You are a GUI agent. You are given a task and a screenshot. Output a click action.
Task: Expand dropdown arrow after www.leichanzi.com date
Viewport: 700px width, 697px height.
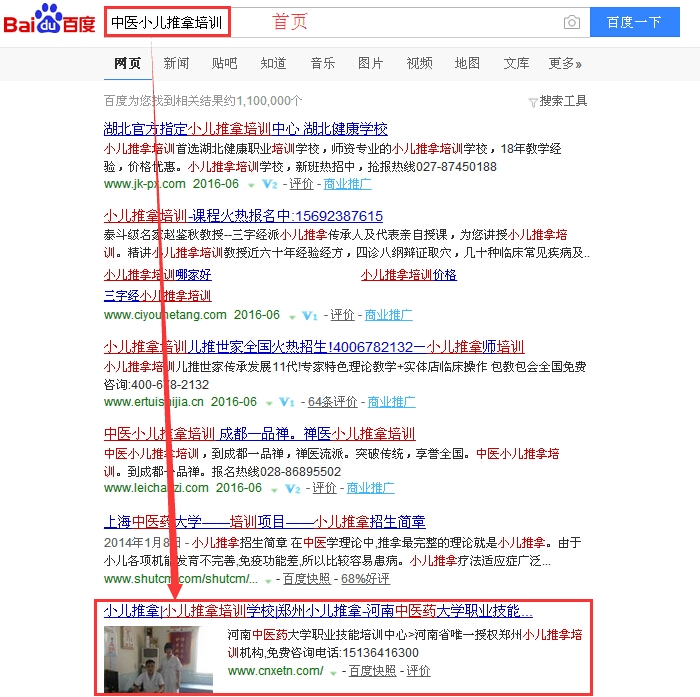click(x=274, y=490)
